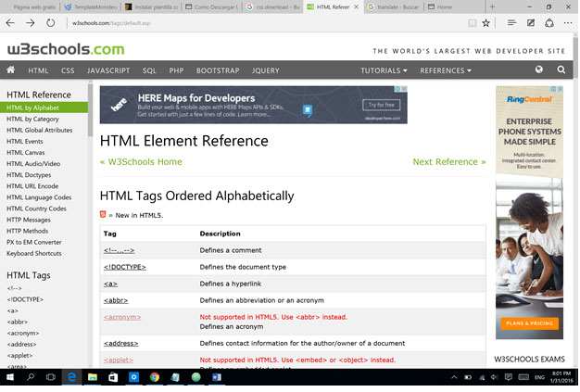Select HTML by Category in sidebar
580x392 pixels.
point(32,119)
